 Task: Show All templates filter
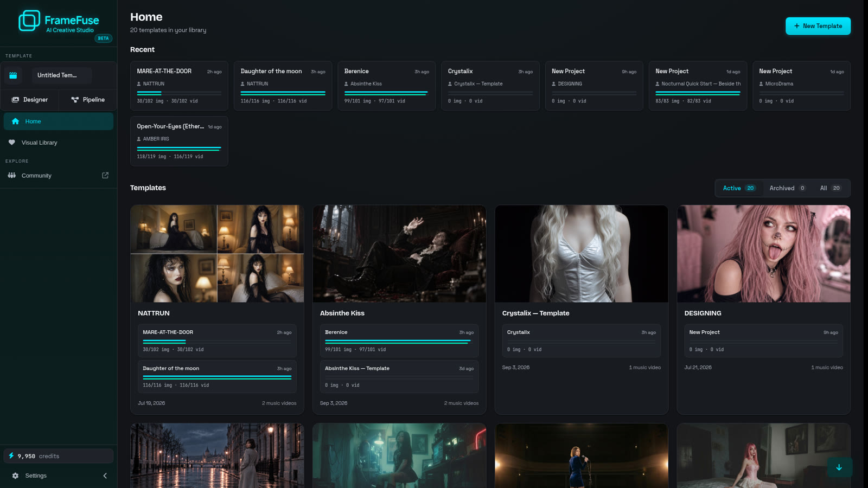point(831,188)
